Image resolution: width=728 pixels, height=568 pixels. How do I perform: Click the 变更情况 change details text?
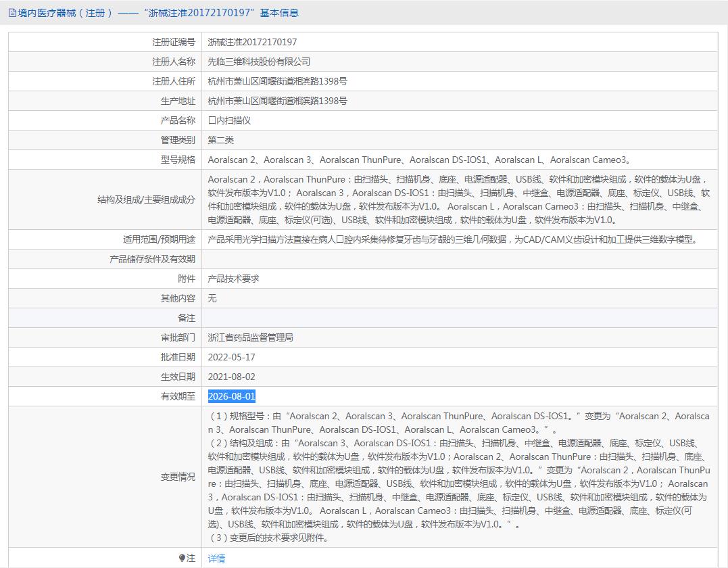459,477
